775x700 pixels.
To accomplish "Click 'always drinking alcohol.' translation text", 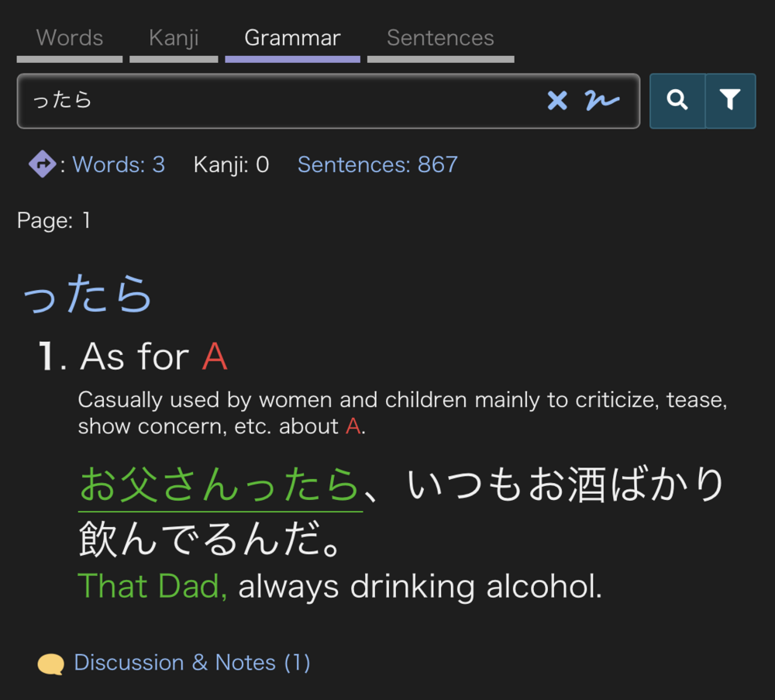I will click(420, 586).
